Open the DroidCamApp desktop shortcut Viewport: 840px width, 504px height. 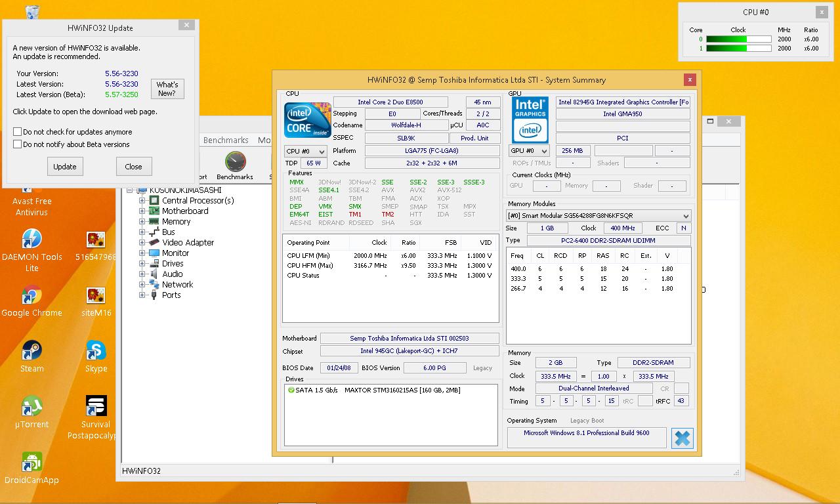click(32, 468)
